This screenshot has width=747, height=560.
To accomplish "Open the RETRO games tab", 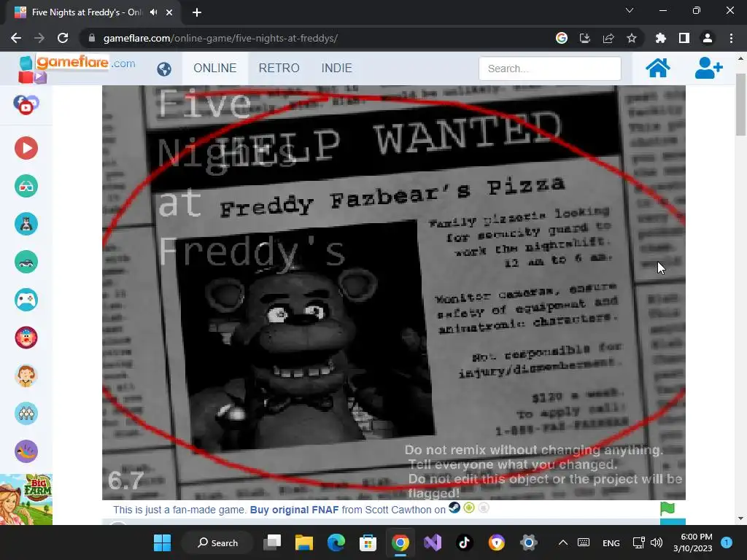I will 279,68.
